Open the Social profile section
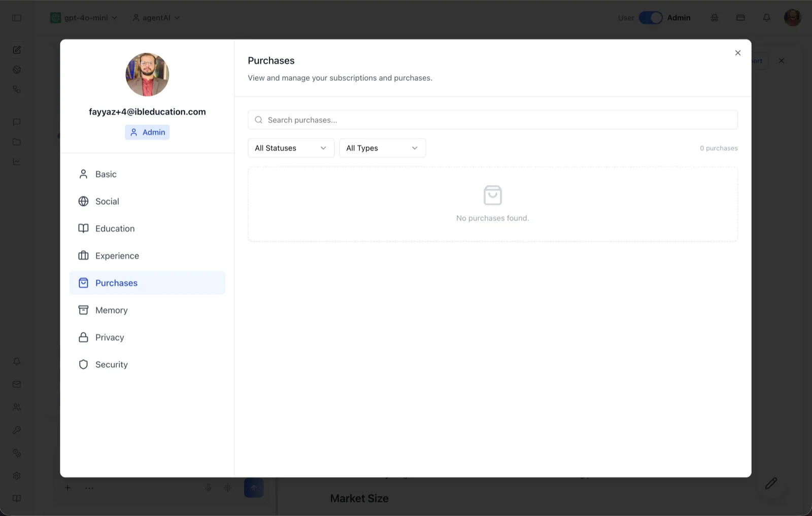This screenshot has height=516, width=812. pyautogui.click(x=147, y=201)
